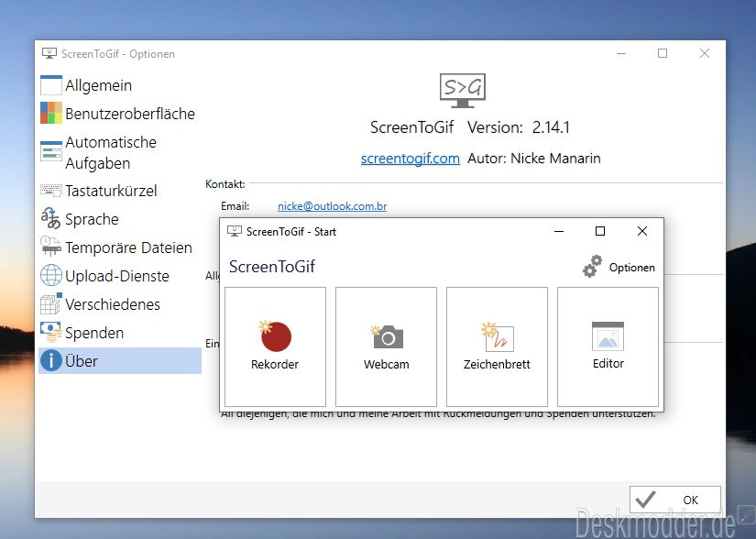The width and height of the screenshot is (756, 539).
Task: Select the Tastaturkürzel keyboard icon
Action: pos(51,191)
